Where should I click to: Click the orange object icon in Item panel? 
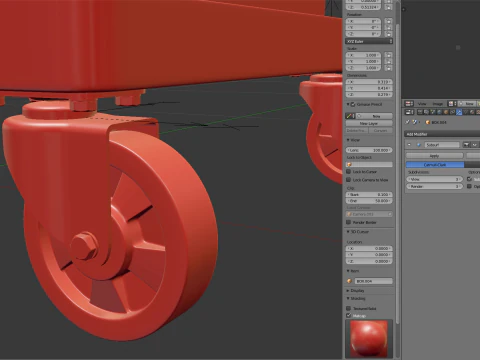(349, 281)
